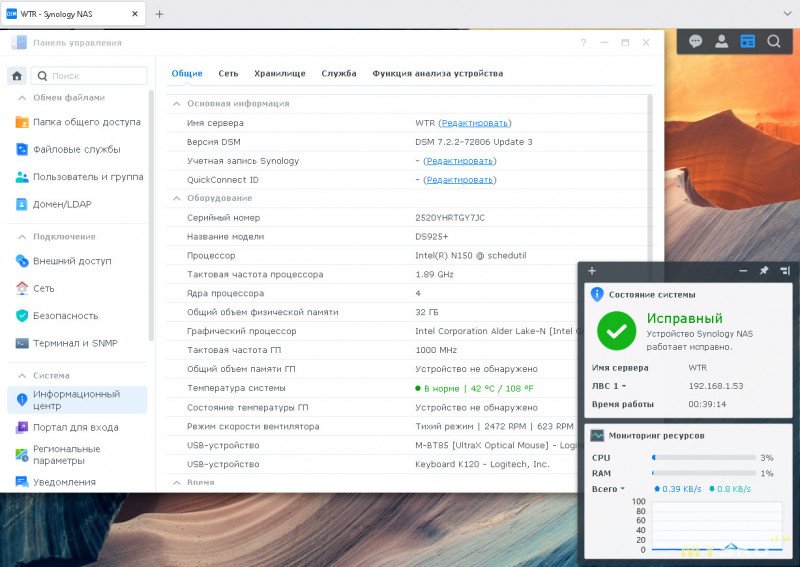Select WTR - Synology NAS browser tab
The image size is (800, 567).
click(x=73, y=14)
